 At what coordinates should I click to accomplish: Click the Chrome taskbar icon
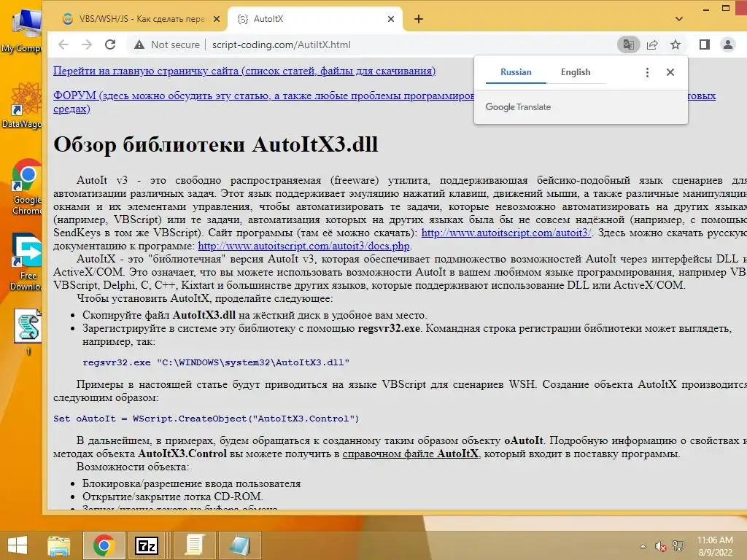tap(104, 545)
